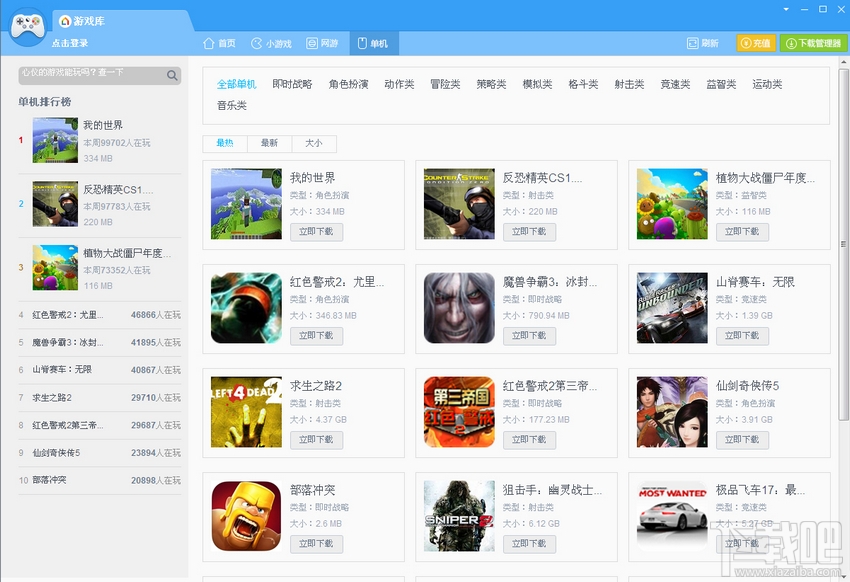
Task: Sort games by 最新
Action: coord(269,143)
